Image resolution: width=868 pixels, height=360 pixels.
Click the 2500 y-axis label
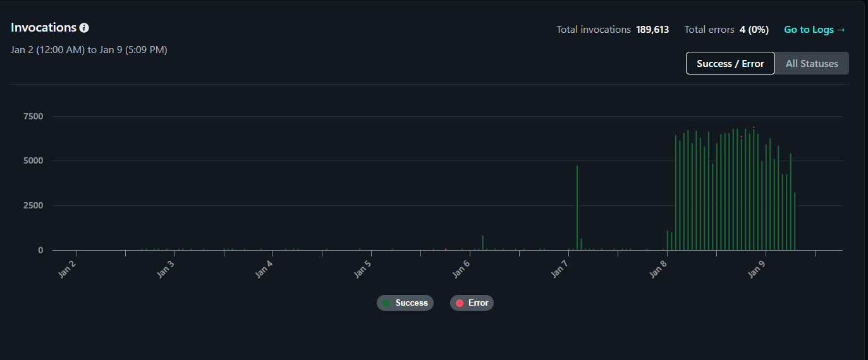[x=34, y=205]
